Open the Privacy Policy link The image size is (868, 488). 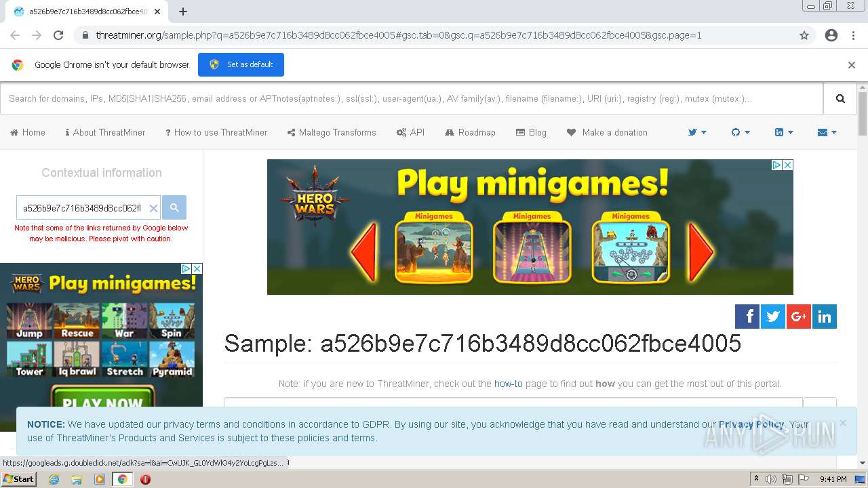click(x=751, y=424)
